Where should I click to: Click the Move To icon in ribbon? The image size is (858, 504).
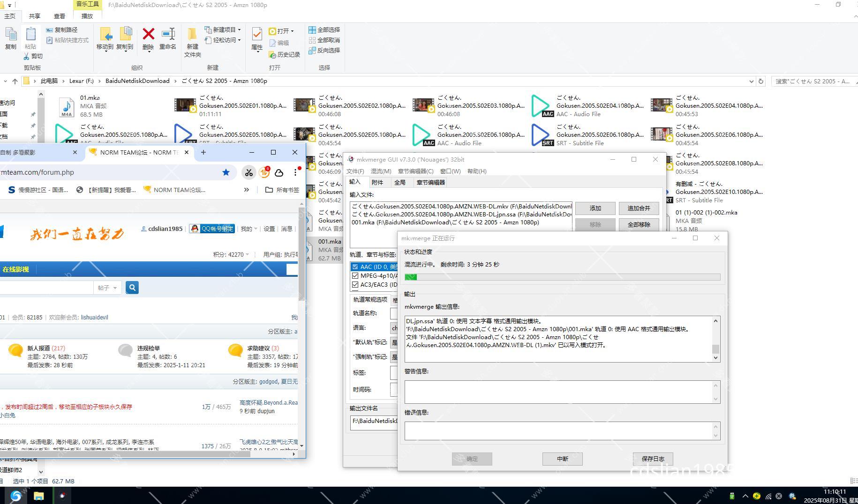pos(105,35)
